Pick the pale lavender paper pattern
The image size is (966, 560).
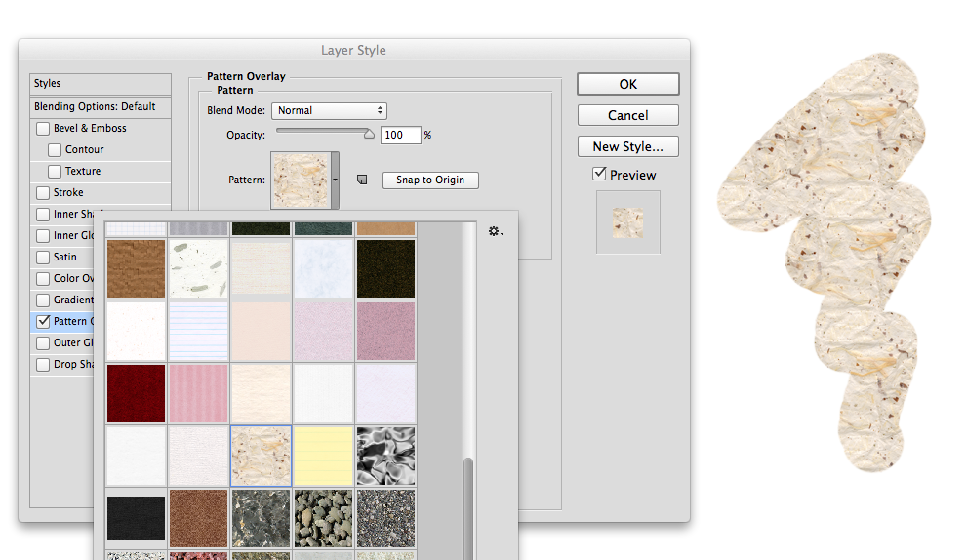pos(385,394)
